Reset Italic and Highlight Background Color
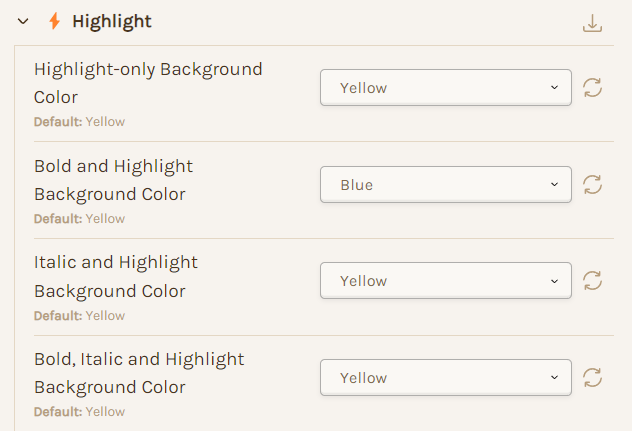The width and height of the screenshot is (632, 431). pyautogui.click(x=592, y=281)
